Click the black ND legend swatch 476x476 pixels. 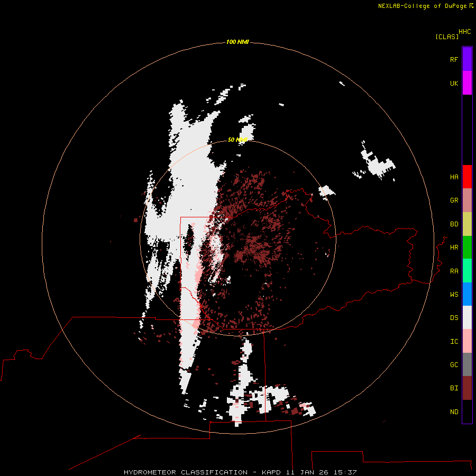click(467, 411)
